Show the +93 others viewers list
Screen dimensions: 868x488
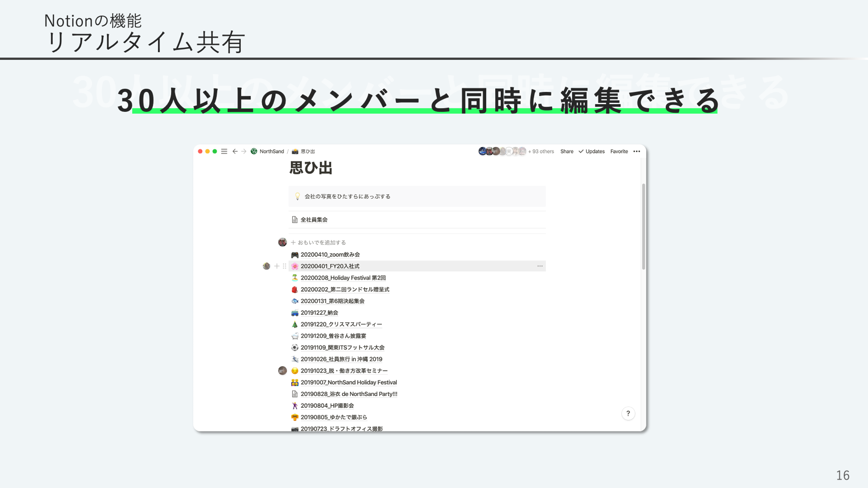coord(541,151)
